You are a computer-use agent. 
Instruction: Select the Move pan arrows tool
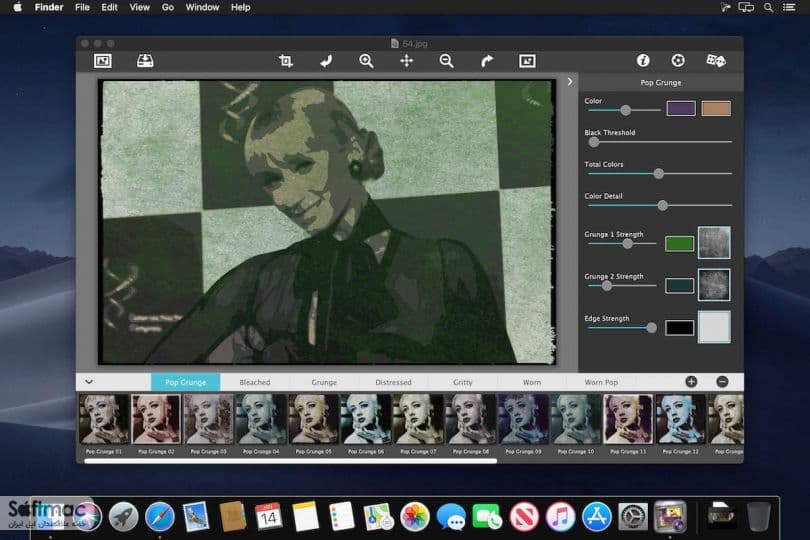tap(407, 61)
